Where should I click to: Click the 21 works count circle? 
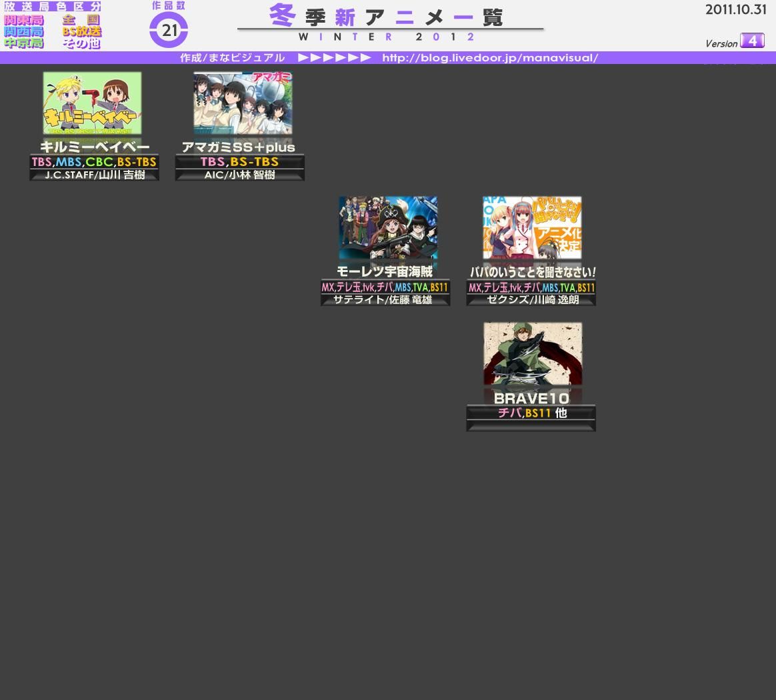click(x=169, y=30)
